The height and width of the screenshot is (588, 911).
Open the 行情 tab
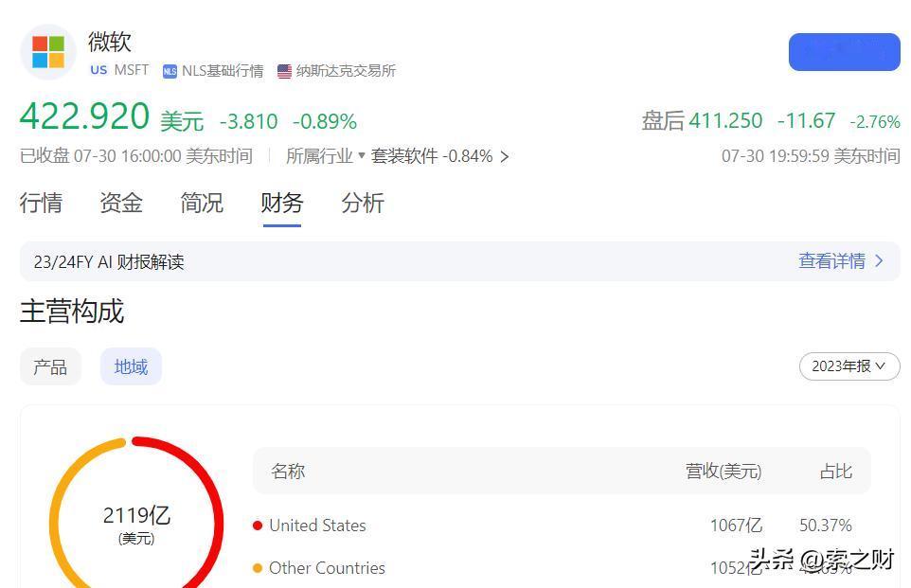point(41,203)
